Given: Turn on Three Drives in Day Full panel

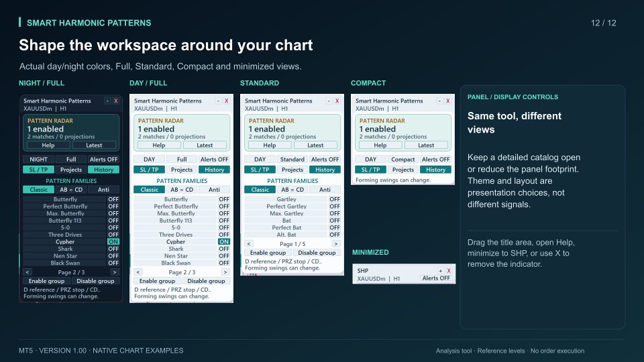Looking at the screenshot, I should click(224, 235).
